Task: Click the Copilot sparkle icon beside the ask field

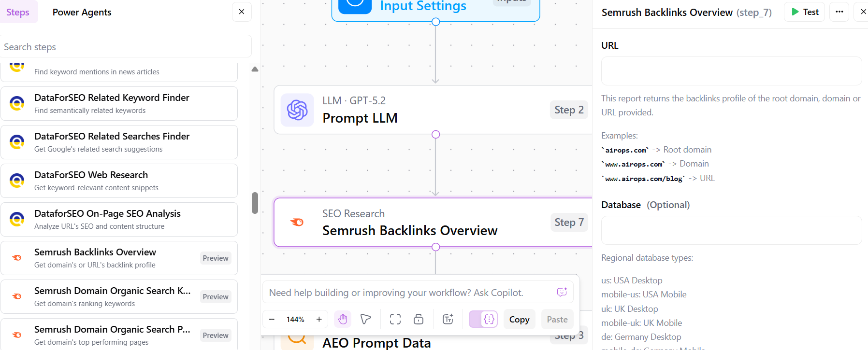Action: [x=562, y=292]
